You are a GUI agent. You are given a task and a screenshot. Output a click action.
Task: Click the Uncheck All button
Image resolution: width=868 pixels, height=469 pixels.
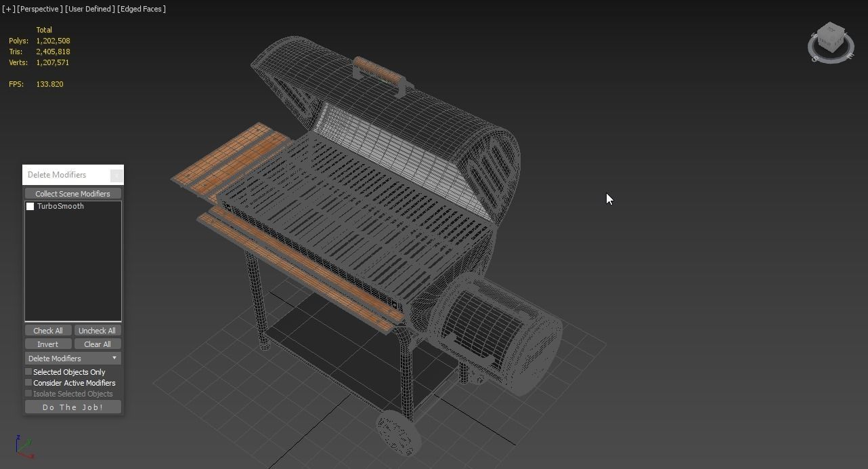[x=97, y=331]
